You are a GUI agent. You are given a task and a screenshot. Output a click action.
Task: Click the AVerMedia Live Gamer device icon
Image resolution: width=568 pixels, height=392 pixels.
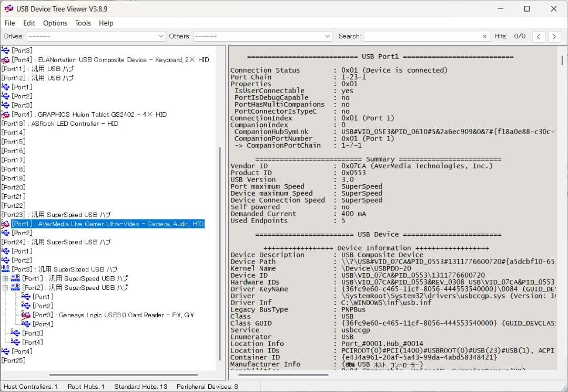(x=5, y=224)
